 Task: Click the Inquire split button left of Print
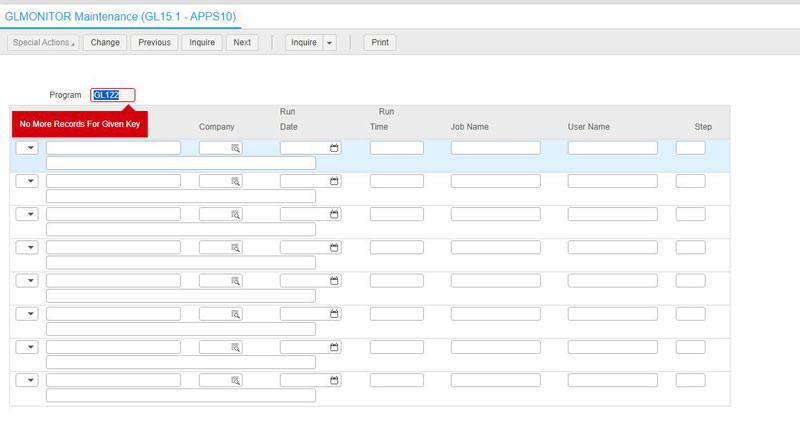point(304,42)
